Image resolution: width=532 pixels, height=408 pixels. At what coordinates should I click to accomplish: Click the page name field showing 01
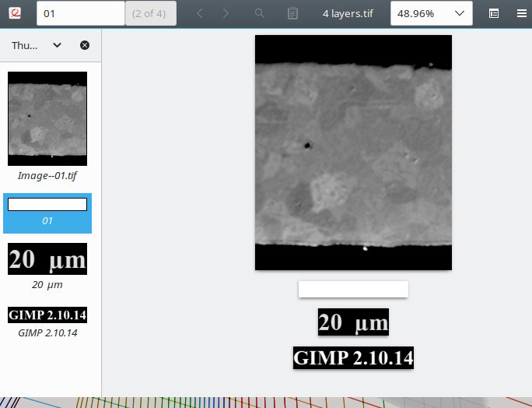pos(81,13)
